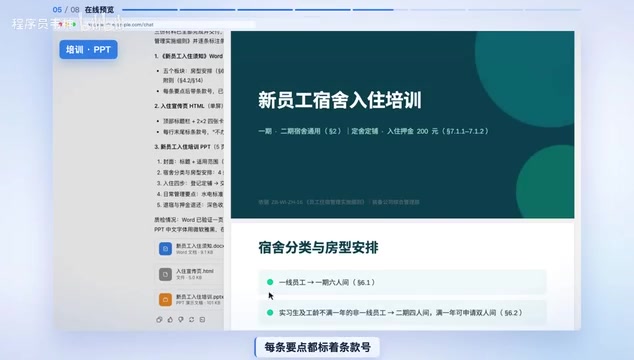Image resolution: width=634 pixels, height=360 pixels.
Task: Click the title slide subtitle line with §7.1.1–7.1.2
Action: point(373,131)
